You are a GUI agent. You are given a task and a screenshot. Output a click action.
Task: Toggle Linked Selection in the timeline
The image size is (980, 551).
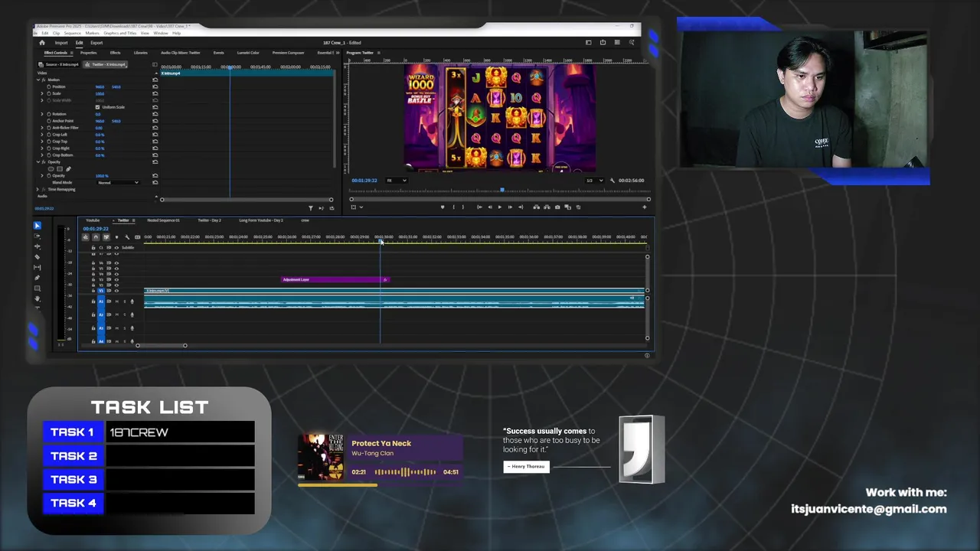[x=106, y=237]
